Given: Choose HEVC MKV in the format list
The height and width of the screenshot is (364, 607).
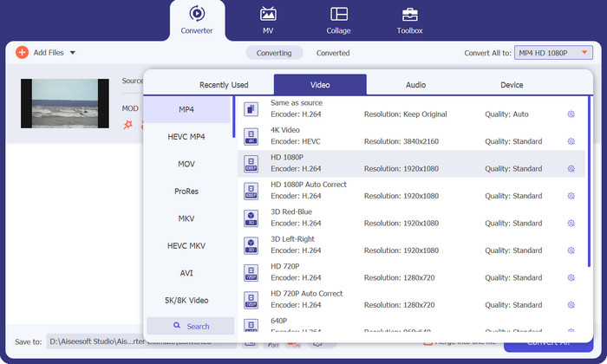Looking at the screenshot, I should point(186,245).
